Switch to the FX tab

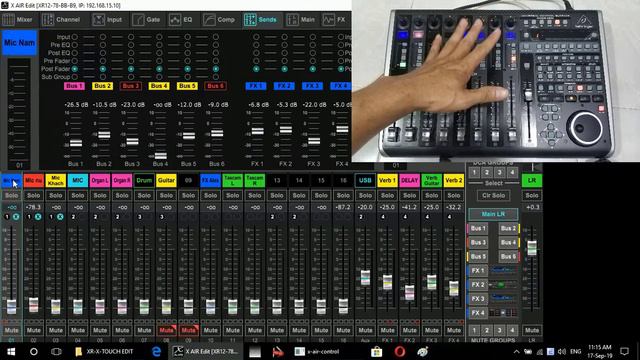coord(335,20)
